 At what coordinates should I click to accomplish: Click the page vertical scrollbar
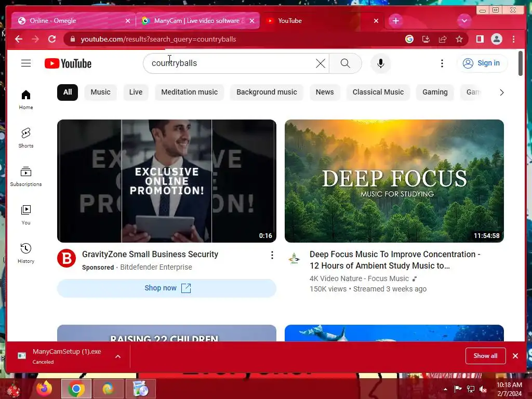pyautogui.click(x=521, y=63)
